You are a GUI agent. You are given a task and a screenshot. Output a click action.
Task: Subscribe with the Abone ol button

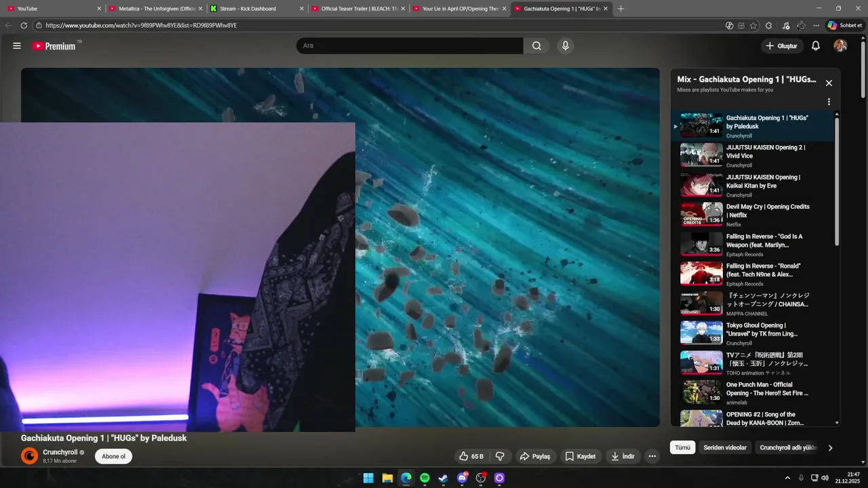point(113,456)
